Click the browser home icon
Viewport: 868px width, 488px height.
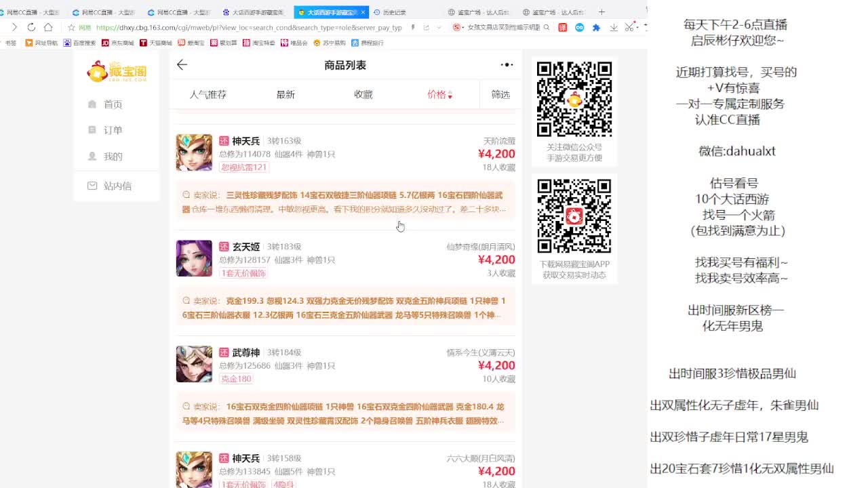click(x=48, y=27)
